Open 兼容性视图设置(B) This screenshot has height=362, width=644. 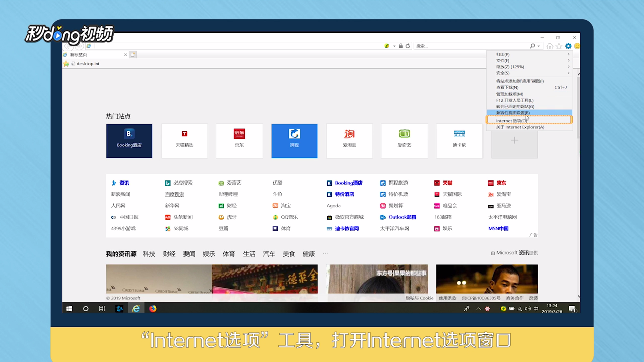[x=529, y=113]
